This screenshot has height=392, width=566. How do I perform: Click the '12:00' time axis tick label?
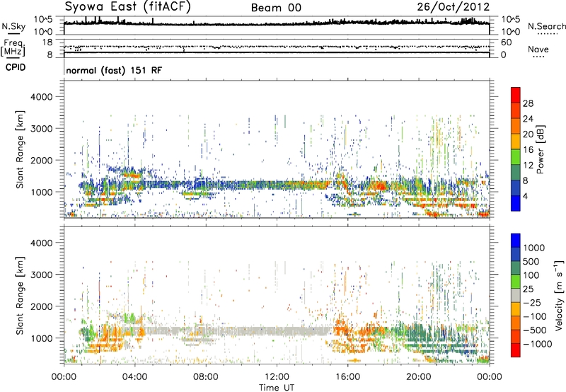277,377
